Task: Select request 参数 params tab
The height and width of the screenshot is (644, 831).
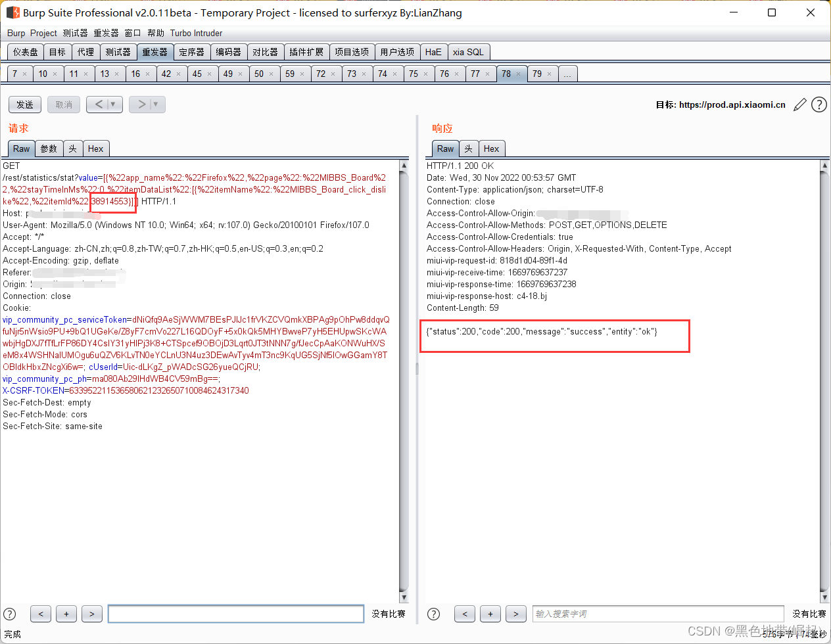Action: coord(49,149)
